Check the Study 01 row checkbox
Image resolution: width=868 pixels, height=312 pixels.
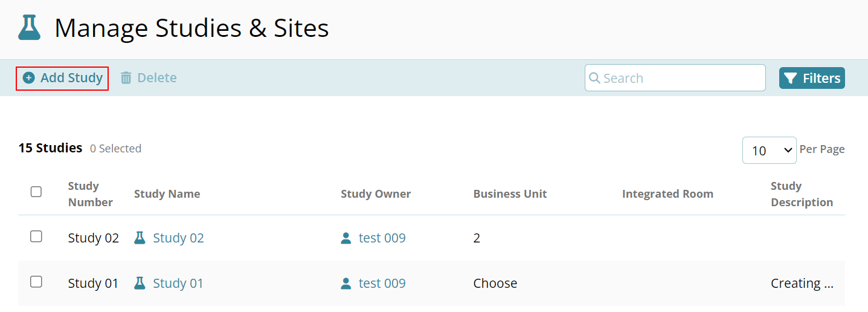click(36, 282)
